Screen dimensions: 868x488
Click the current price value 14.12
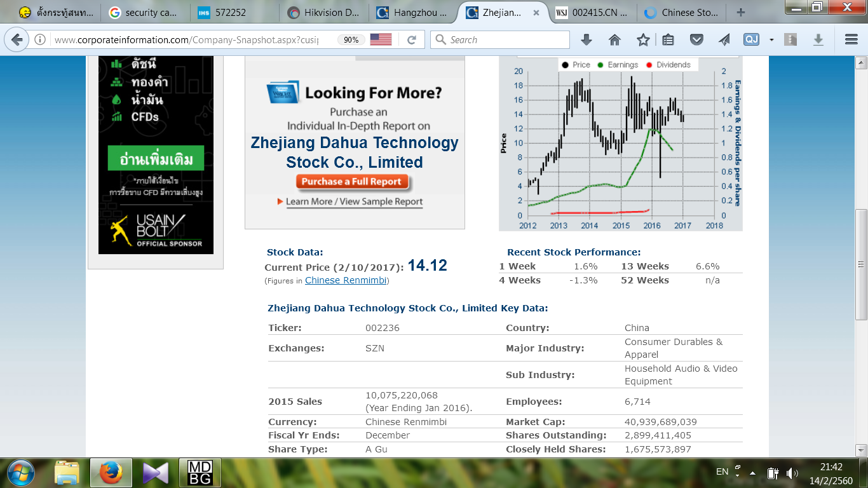428,266
